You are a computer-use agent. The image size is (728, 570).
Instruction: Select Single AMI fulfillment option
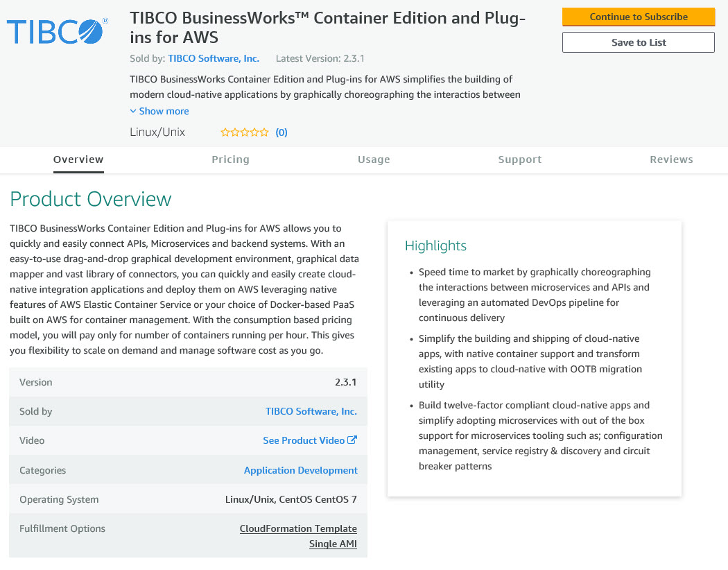click(333, 544)
